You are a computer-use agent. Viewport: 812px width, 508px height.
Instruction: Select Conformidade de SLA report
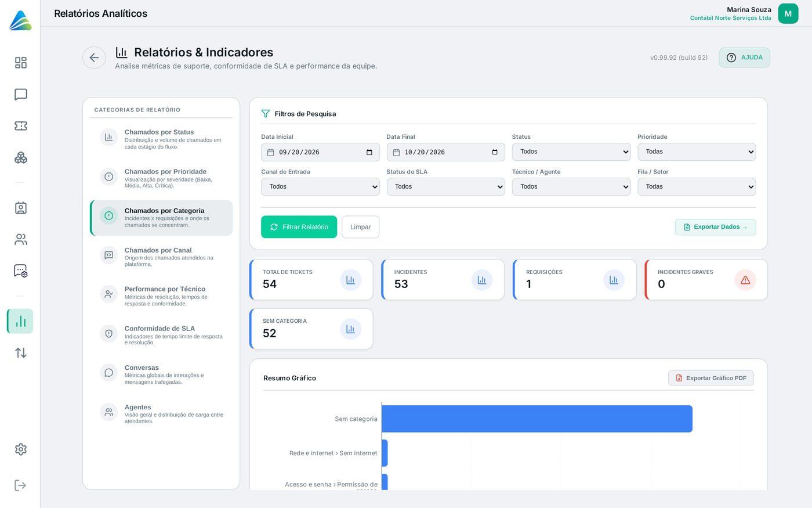(x=161, y=336)
